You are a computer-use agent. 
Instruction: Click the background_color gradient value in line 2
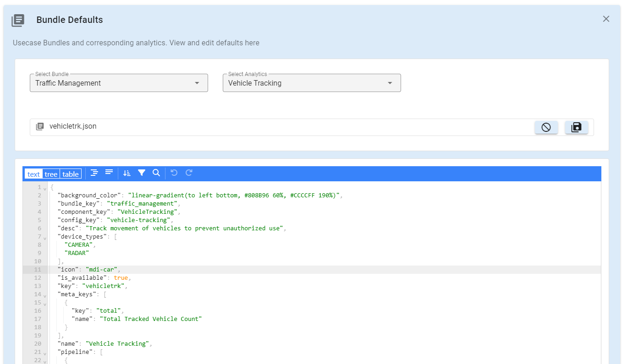234,195
